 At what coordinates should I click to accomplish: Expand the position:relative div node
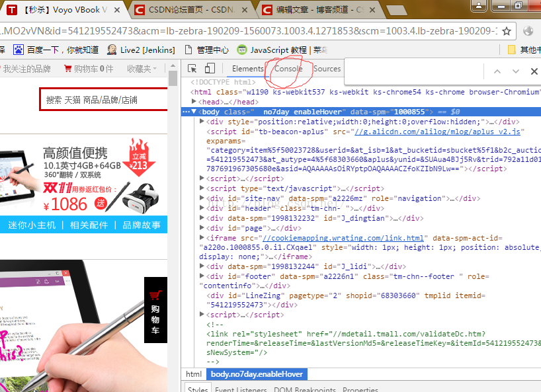tap(202, 122)
